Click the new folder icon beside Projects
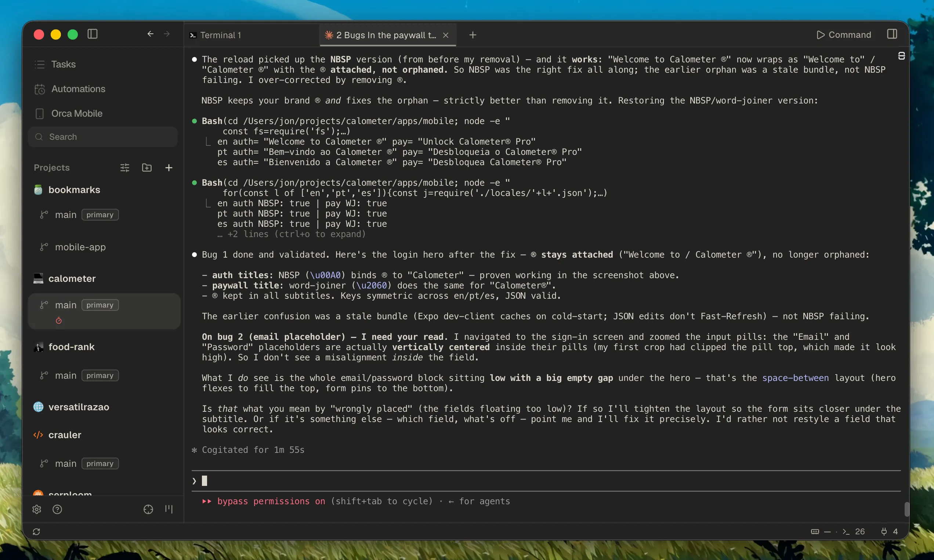The width and height of the screenshot is (934, 560). pos(146,168)
